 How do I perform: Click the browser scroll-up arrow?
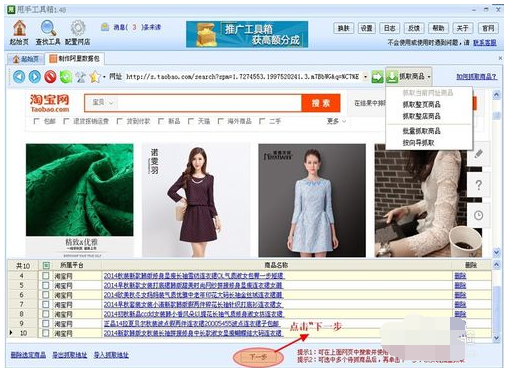[x=496, y=95]
